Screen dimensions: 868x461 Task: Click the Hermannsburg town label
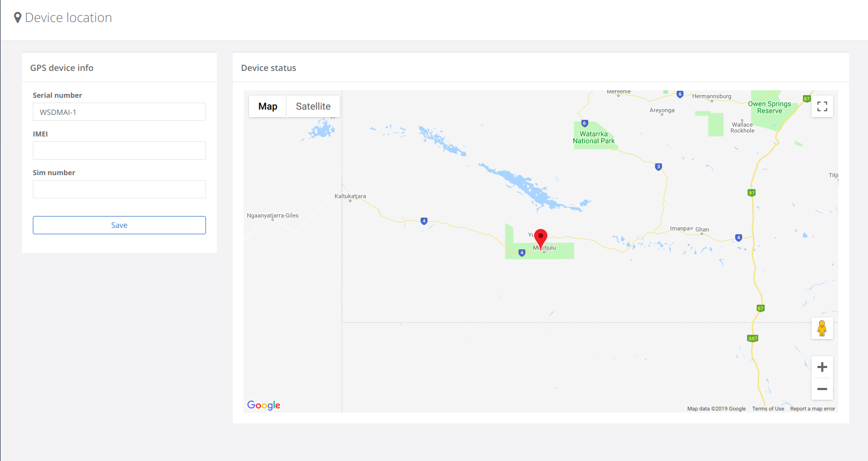[x=712, y=96]
